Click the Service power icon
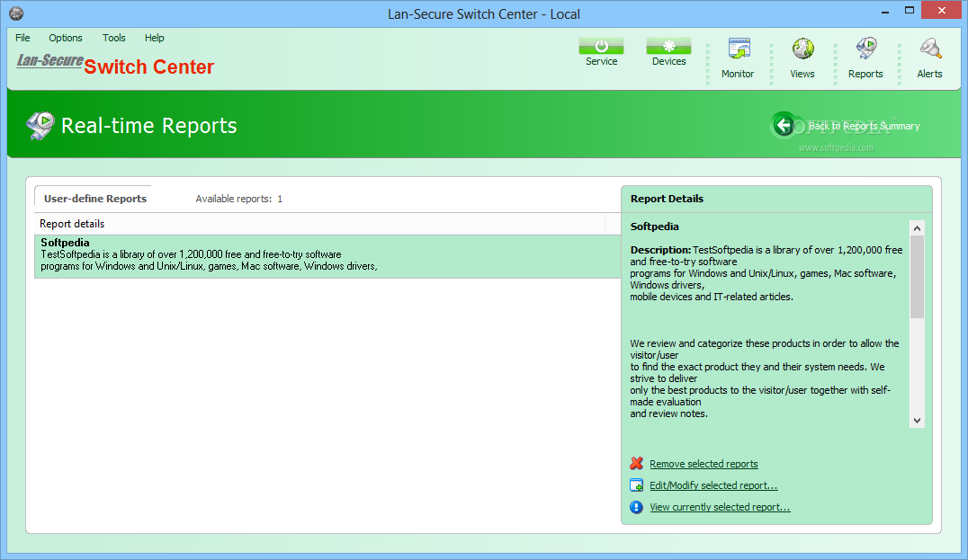 [601, 46]
